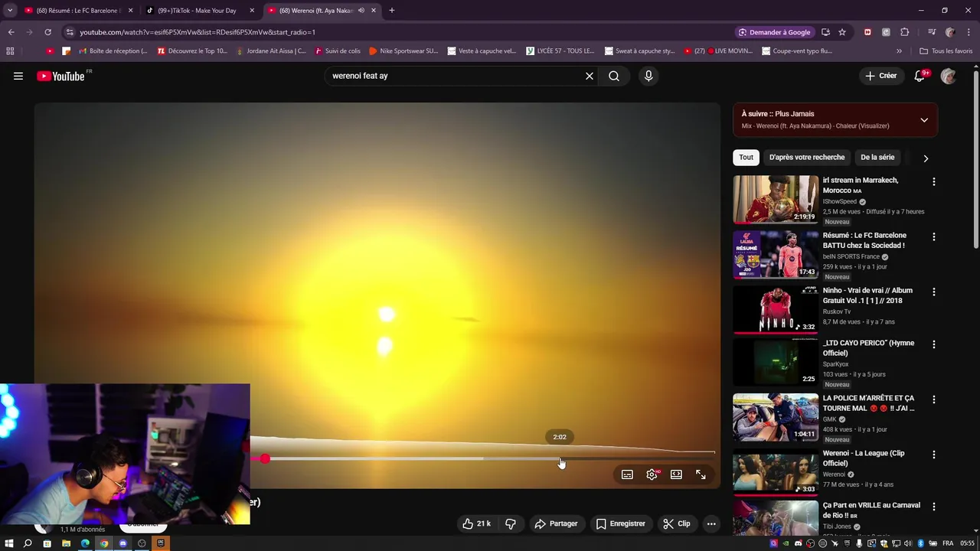Bookmark this page with star icon
This screenshot has height=551, width=980.
tap(842, 32)
